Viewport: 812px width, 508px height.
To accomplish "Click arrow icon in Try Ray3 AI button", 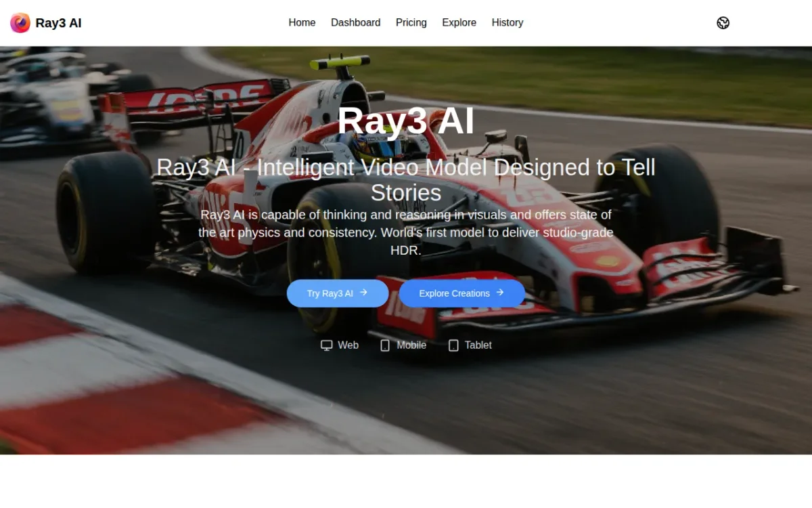I will (x=363, y=293).
